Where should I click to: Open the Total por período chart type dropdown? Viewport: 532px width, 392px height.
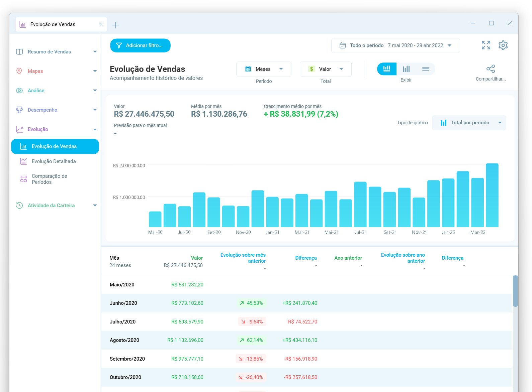pyautogui.click(x=469, y=123)
